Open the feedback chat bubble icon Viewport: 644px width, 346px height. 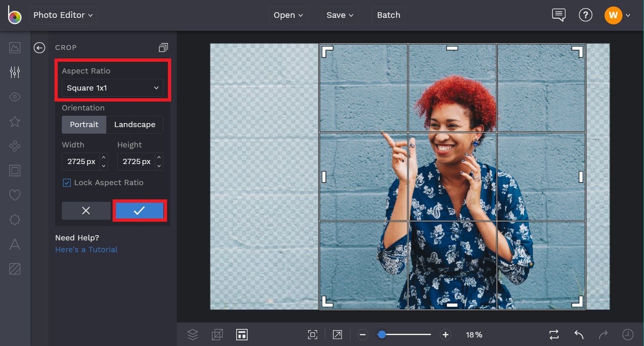tap(558, 15)
